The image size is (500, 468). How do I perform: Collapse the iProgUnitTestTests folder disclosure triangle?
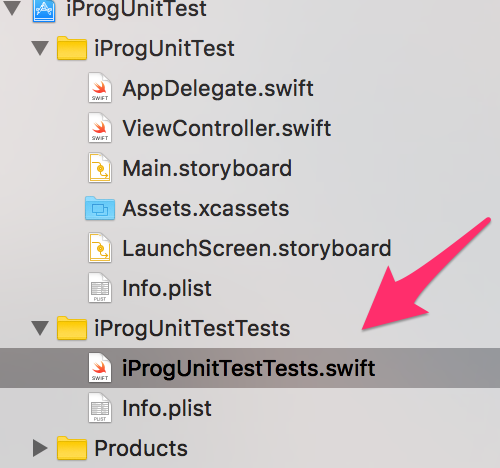(x=40, y=328)
